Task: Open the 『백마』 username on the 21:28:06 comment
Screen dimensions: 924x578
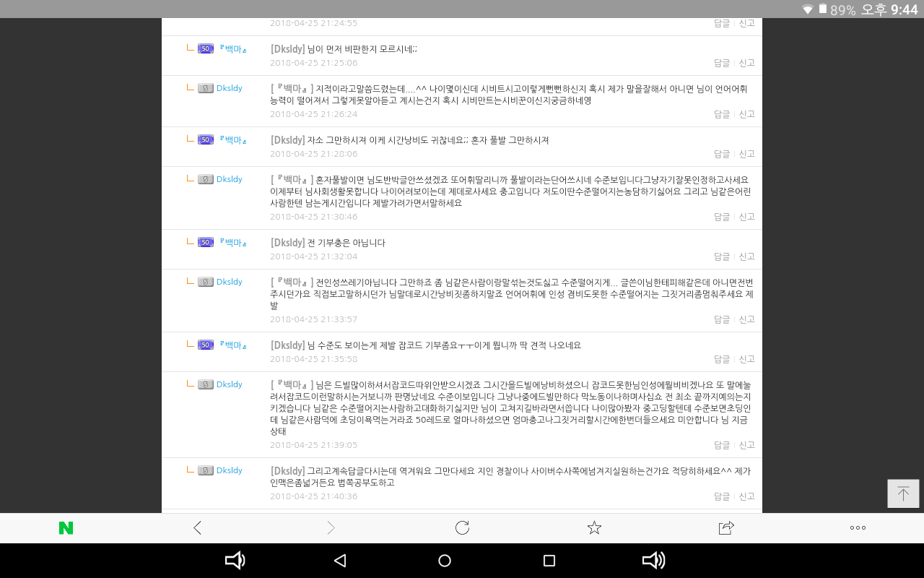Action: 232,139
